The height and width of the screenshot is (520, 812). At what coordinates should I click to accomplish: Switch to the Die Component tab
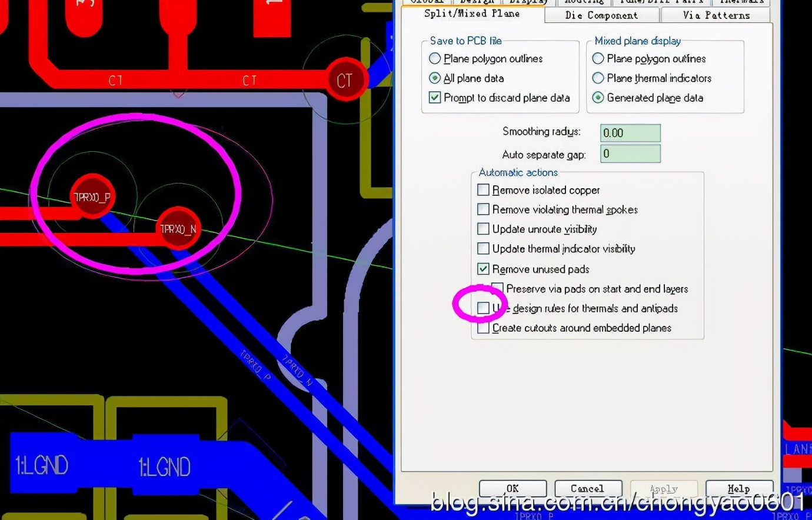click(x=601, y=15)
